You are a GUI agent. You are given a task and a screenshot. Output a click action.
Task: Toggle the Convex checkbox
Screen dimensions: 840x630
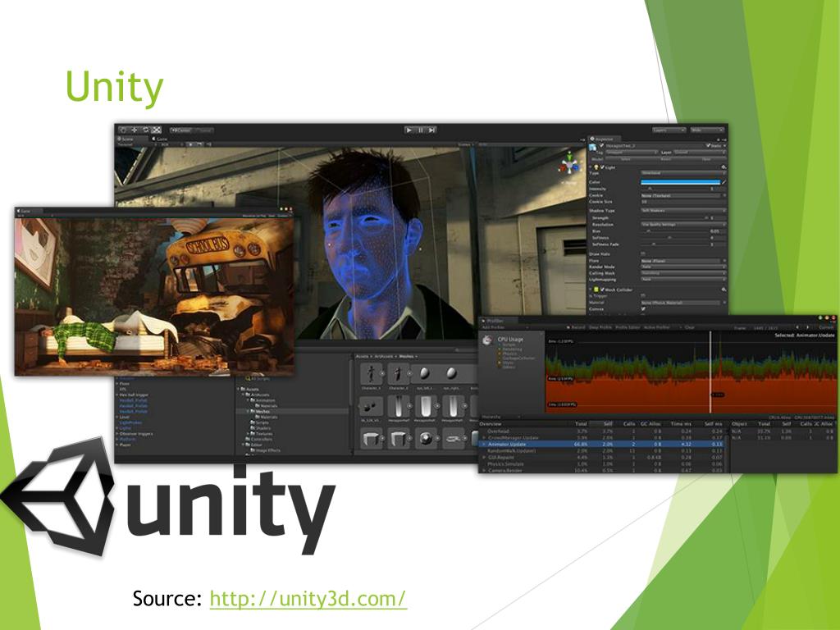[643, 309]
